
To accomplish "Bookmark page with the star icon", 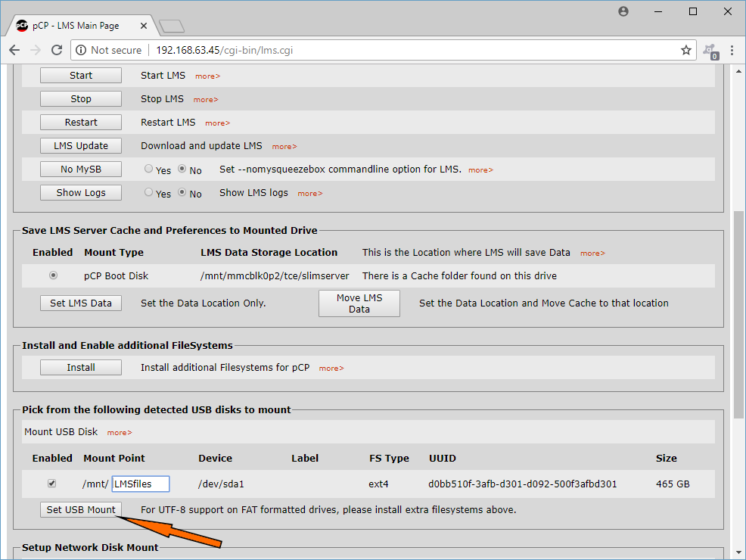I will [685, 50].
